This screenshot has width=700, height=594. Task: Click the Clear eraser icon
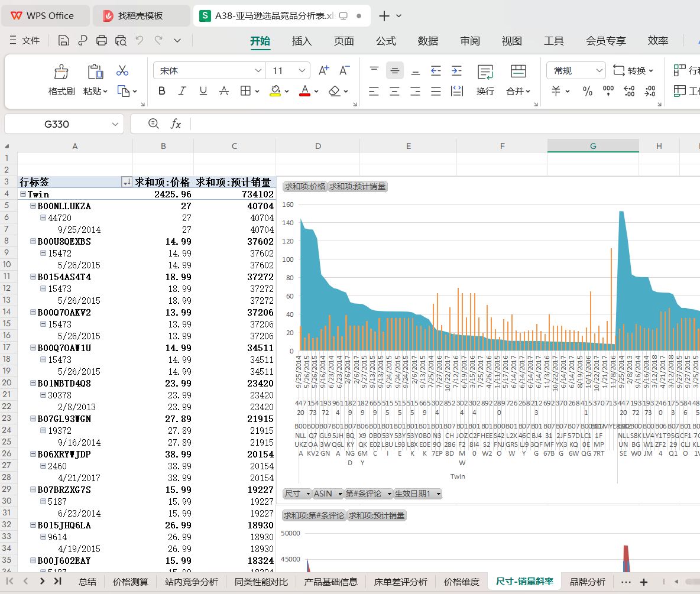tap(334, 91)
